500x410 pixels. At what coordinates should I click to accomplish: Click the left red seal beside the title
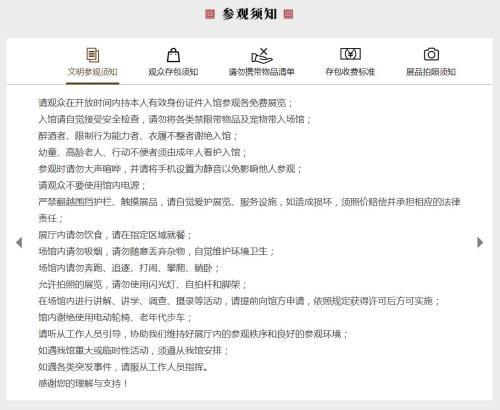pyautogui.click(x=210, y=14)
